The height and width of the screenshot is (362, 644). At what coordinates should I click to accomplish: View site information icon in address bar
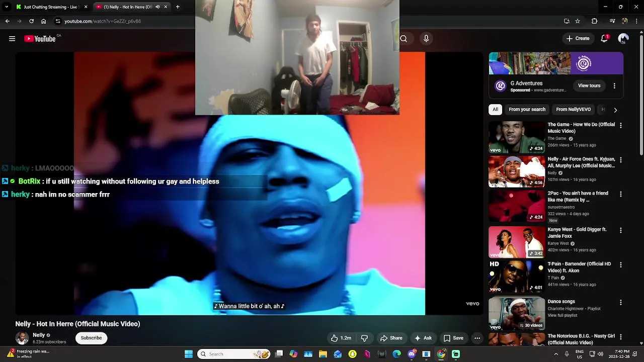click(x=58, y=21)
